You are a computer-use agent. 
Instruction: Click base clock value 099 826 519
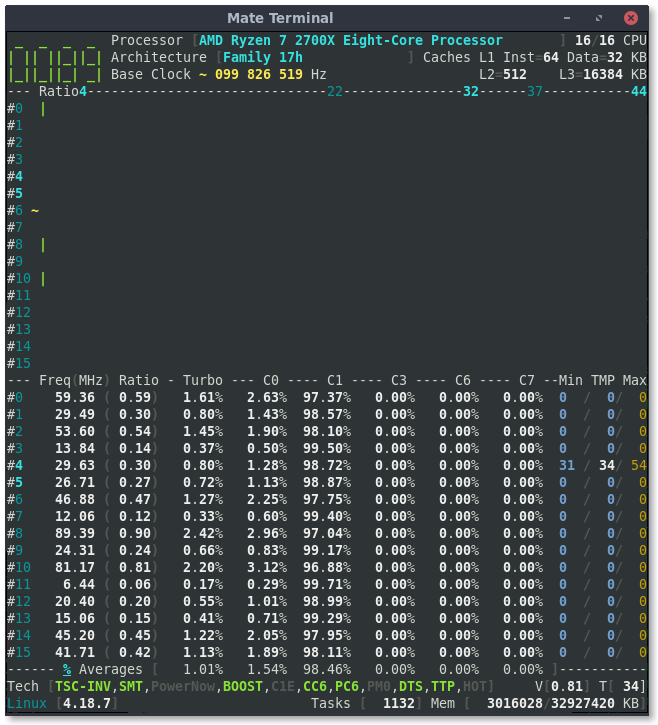(x=259, y=74)
